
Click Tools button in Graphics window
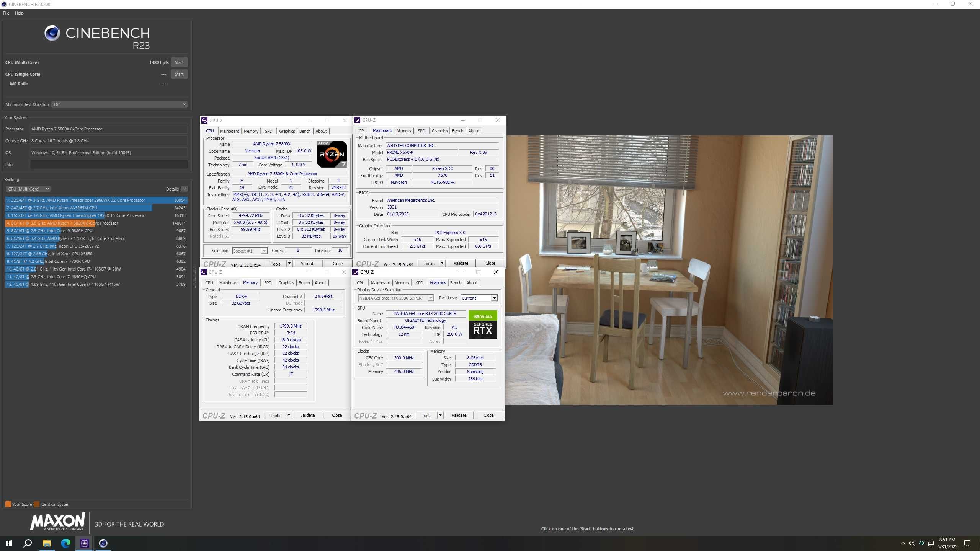click(x=426, y=415)
